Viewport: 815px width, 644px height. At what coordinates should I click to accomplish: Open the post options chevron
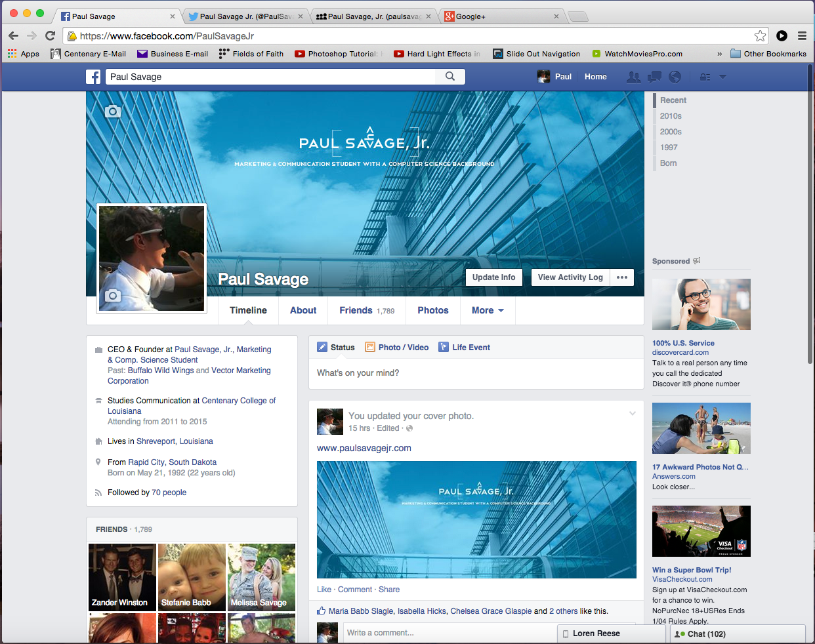tap(633, 413)
